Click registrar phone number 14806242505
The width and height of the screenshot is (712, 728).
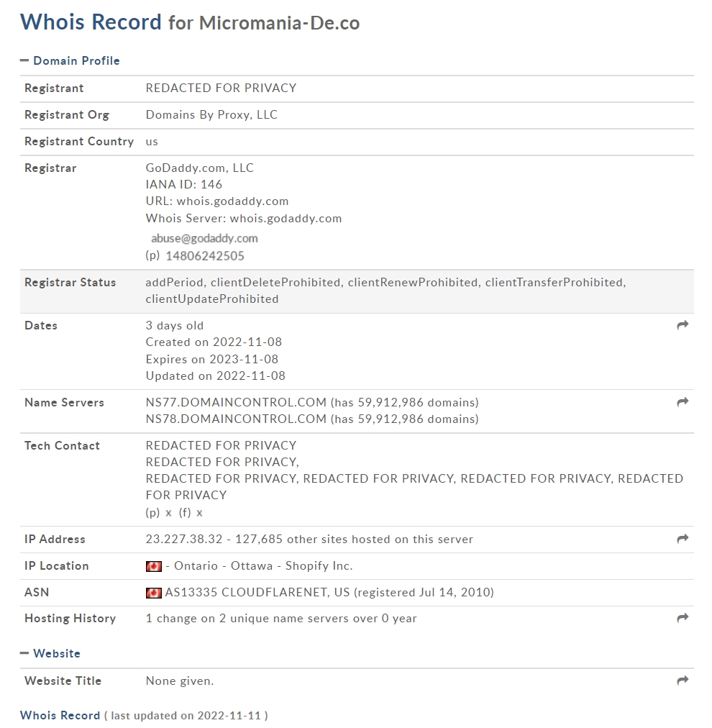pyautogui.click(x=205, y=256)
